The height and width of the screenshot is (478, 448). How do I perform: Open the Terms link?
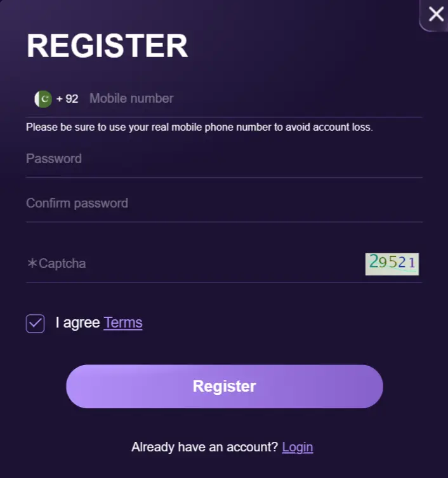coord(123,322)
